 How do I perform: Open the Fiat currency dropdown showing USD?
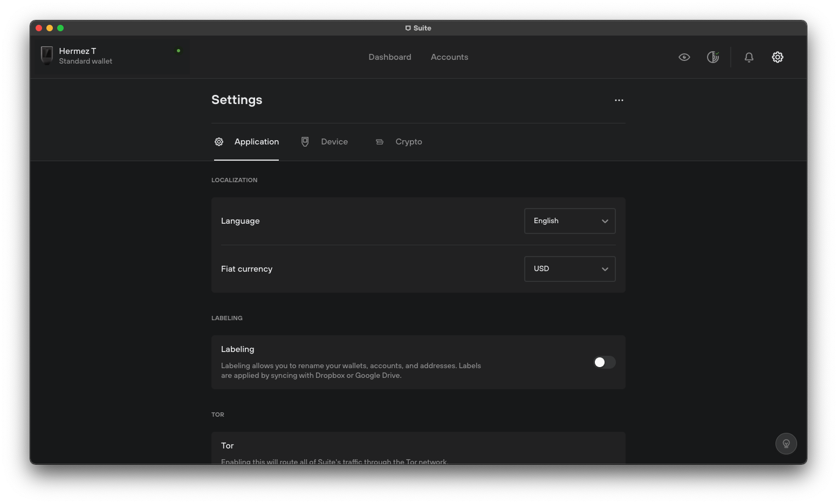570,268
